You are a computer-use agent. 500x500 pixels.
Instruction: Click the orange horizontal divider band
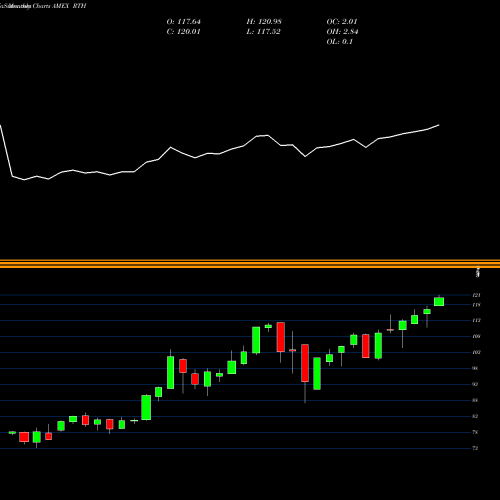(x=250, y=264)
